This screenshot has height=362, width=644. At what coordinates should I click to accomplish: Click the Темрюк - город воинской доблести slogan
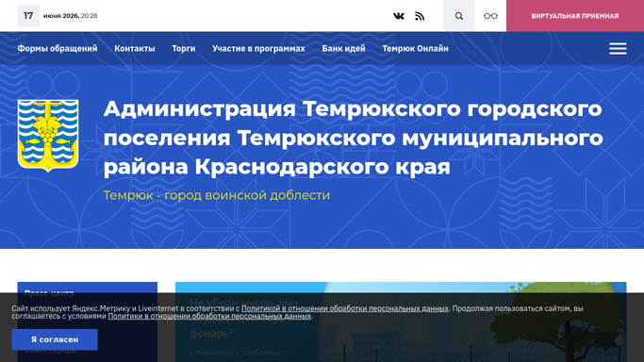tap(217, 195)
